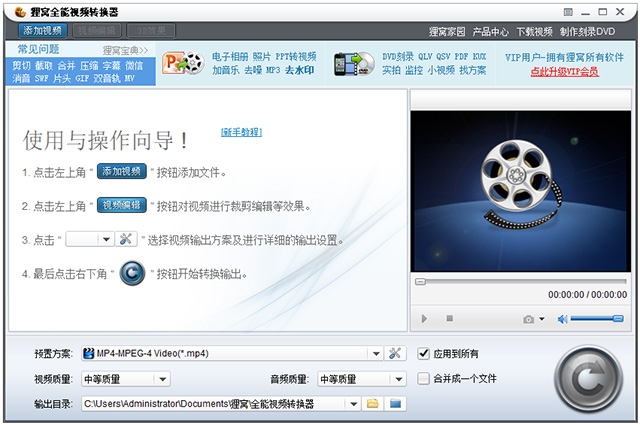Click the greyed 视频编辑 toolbar button
The image size is (640, 425).
click(x=97, y=31)
